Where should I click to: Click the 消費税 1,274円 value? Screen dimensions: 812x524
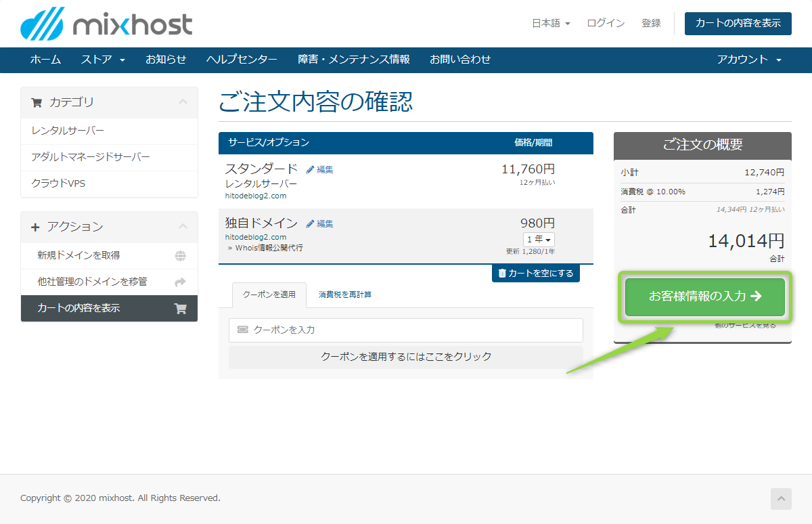click(x=770, y=192)
